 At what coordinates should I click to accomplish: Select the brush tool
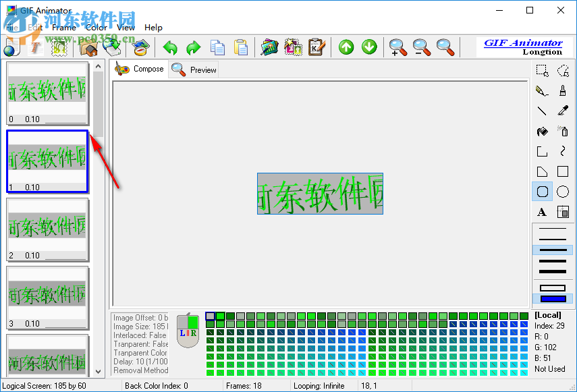(x=562, y=90)
